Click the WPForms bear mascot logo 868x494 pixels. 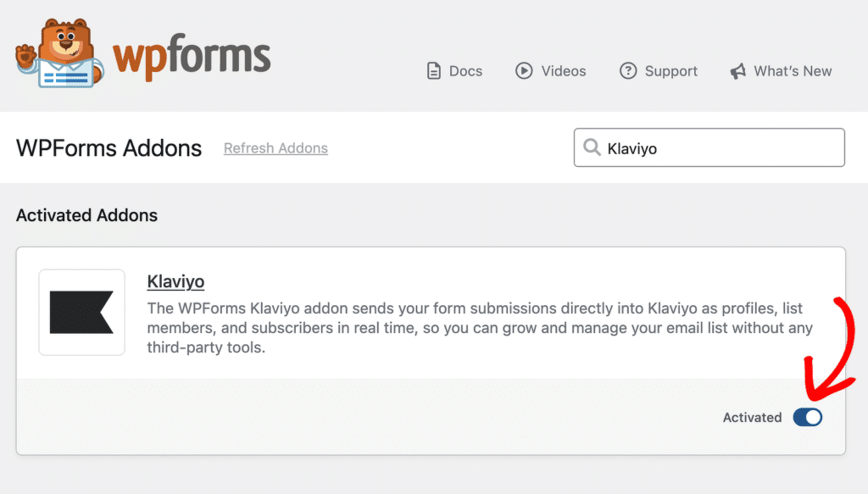click(x=60, y=53)
